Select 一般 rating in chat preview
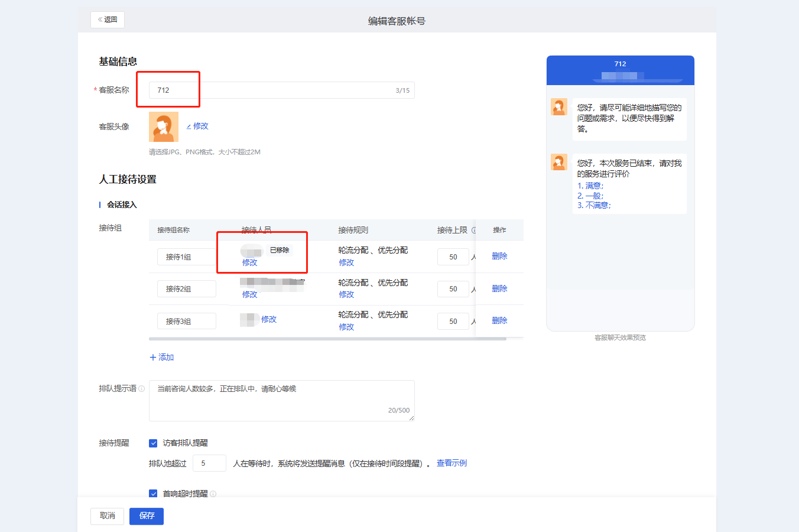Image resolution: width=799 pixels, height=532 pixels. point(590,196)
